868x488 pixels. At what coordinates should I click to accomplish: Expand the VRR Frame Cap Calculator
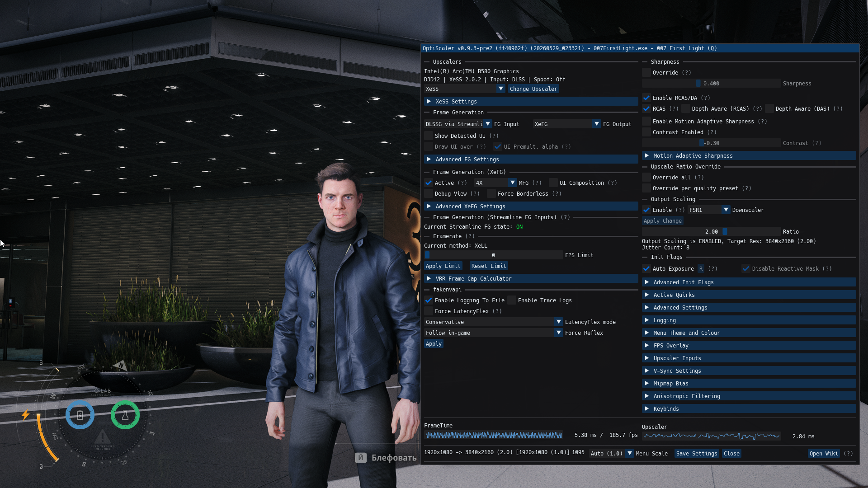click(x=531, y=279)
